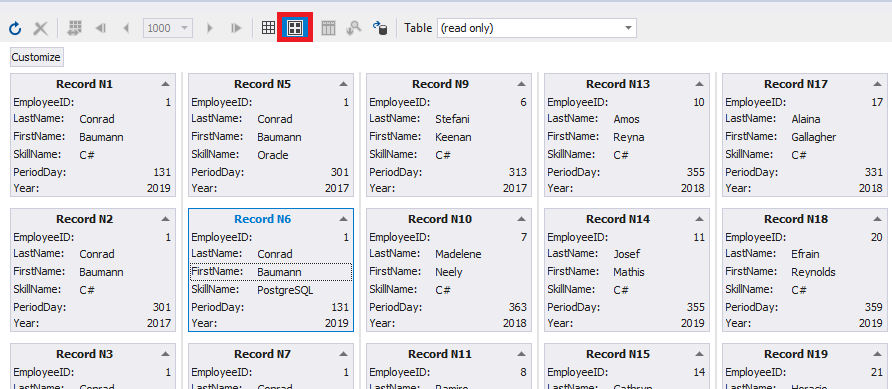Click EmployeeID 14 in Record N15

pyautogui.click(x=699, y=372)
